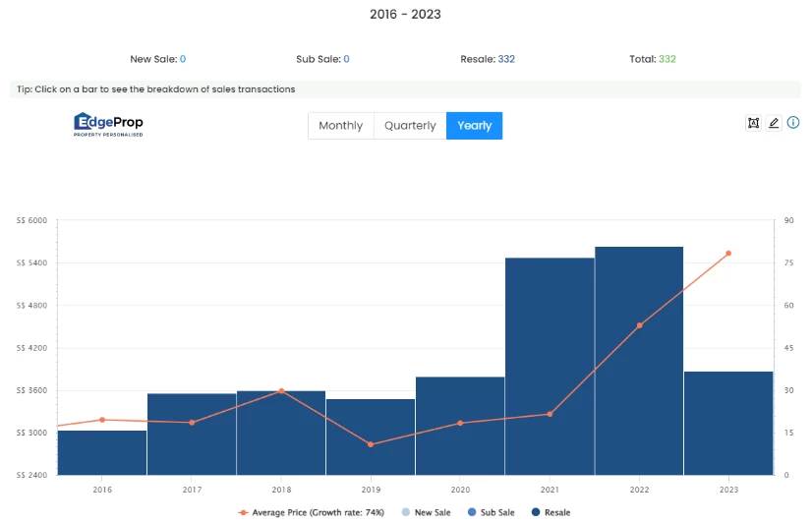Toggle the New Sale legend series
This screenshot has height=523, width=812.
coord(427,512)
